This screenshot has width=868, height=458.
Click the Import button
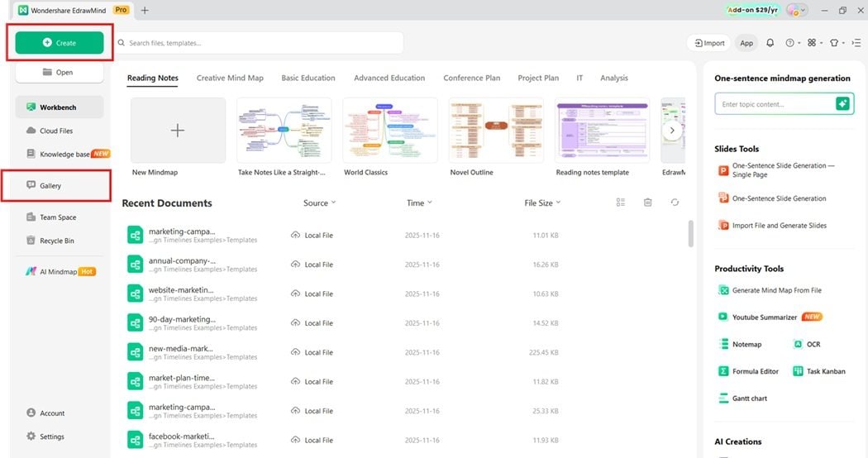(709, 43)
